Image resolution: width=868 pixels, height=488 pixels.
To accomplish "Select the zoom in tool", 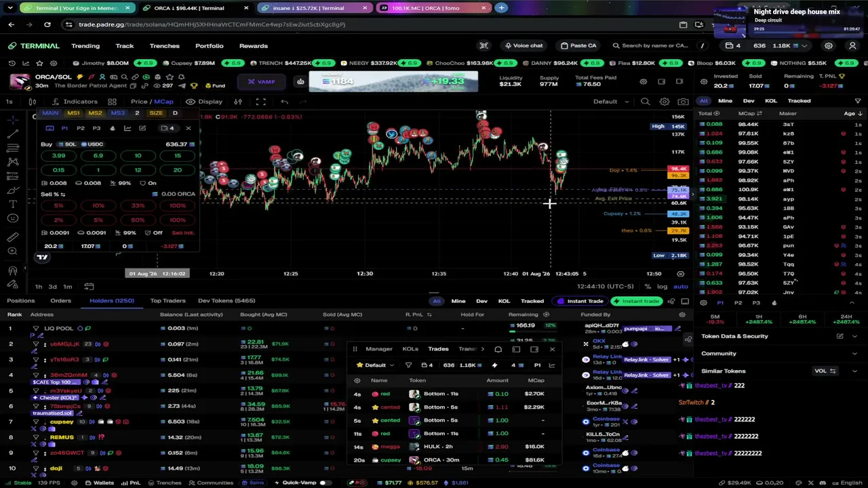I will coord(13,251).
